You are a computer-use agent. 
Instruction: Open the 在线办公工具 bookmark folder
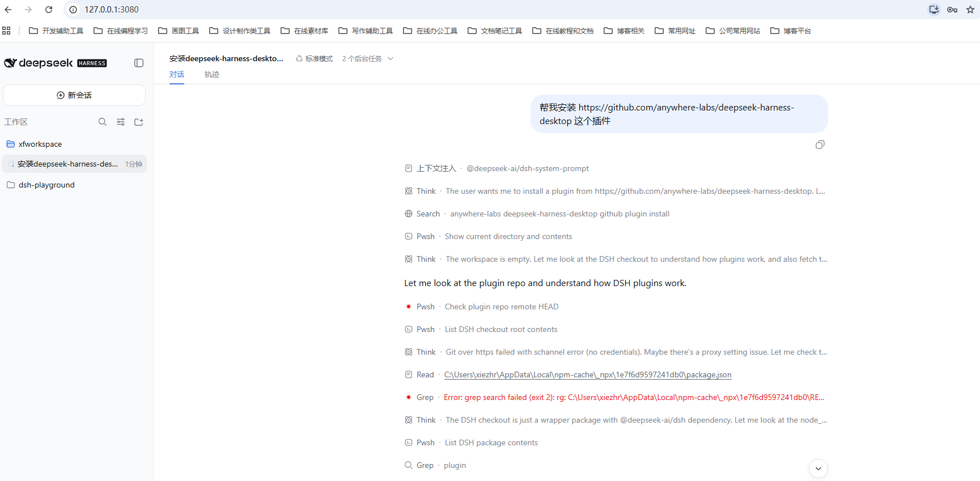tap(430, 31)
